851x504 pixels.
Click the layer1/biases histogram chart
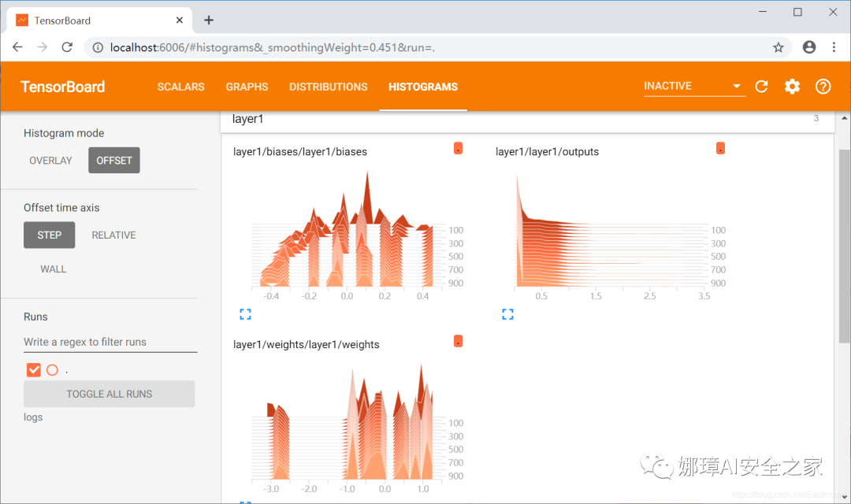point(347,233)
